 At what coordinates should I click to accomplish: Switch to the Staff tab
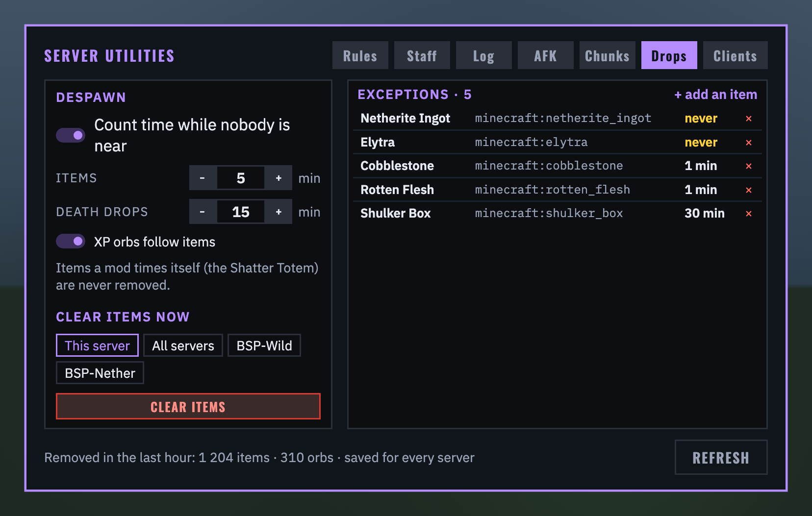[422, 55]
